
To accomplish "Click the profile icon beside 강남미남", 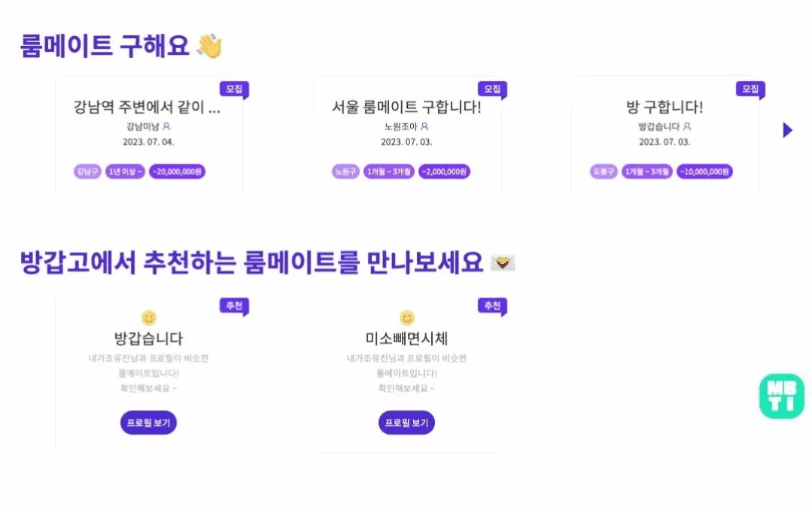I will 167,126.
